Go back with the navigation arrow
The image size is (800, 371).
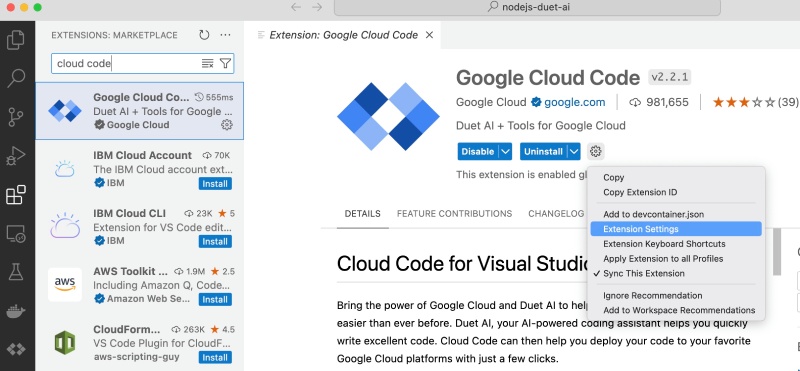tap(296, 7)
